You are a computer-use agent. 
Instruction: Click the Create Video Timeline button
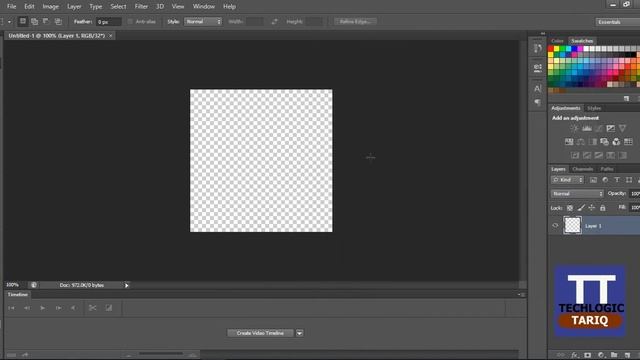(x=260, y=333)
